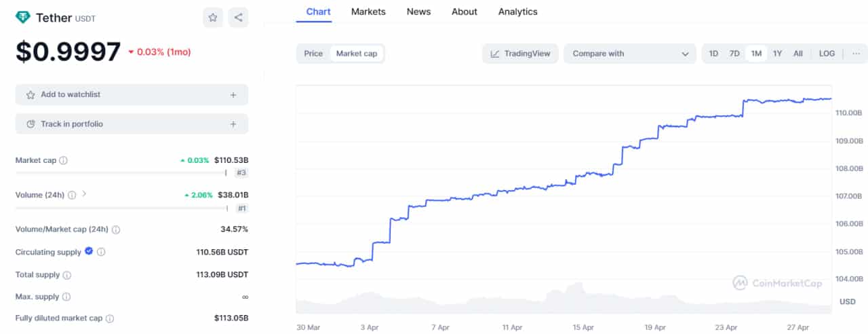
Task: Click the #3 market cap rank badge
Action: pos(241,173)
